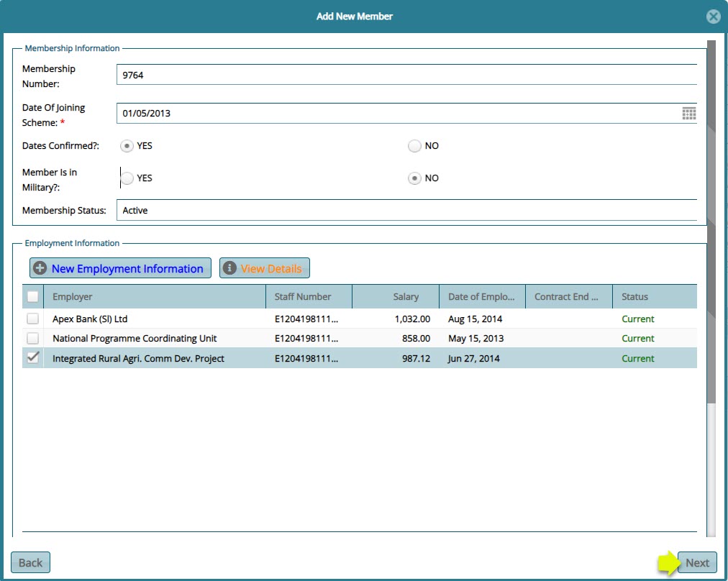Select YES for Member Is in Military
This screenshot has height=581, width=728.
tap(127, 178)
